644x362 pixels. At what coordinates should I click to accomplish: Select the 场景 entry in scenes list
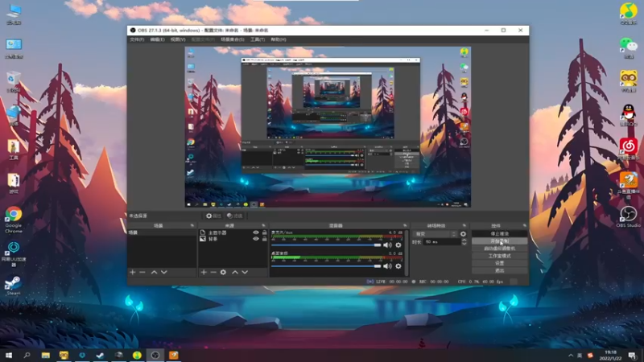tap(162, 232)
